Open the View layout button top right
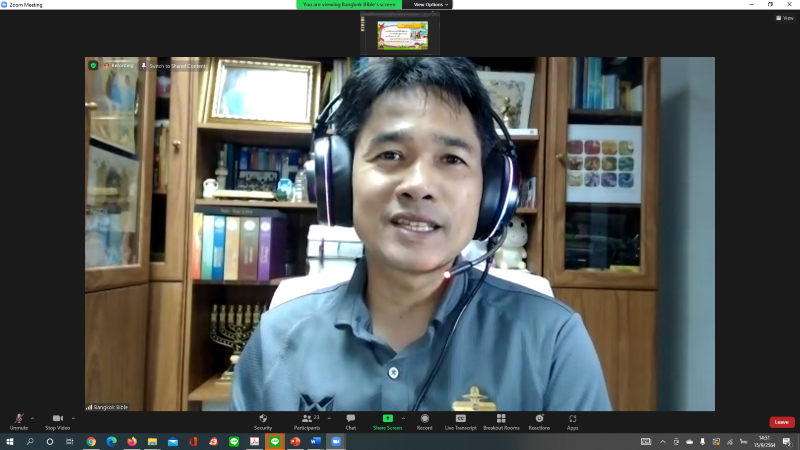 tap(785, 18)
